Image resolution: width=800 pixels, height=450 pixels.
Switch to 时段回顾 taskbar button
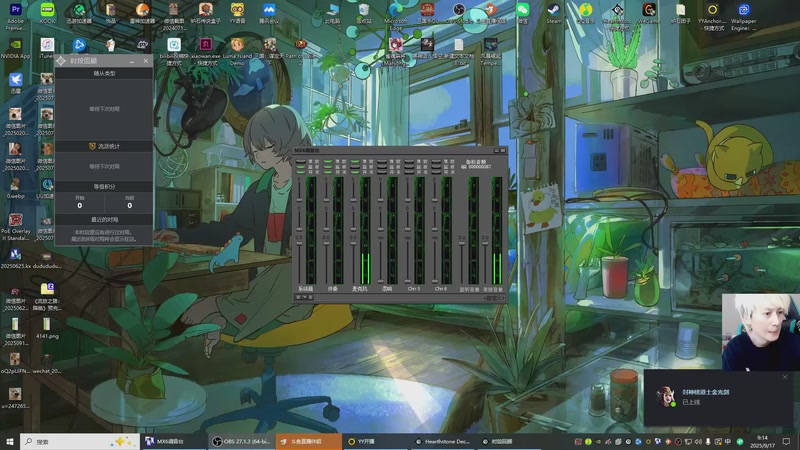[510, 441]
